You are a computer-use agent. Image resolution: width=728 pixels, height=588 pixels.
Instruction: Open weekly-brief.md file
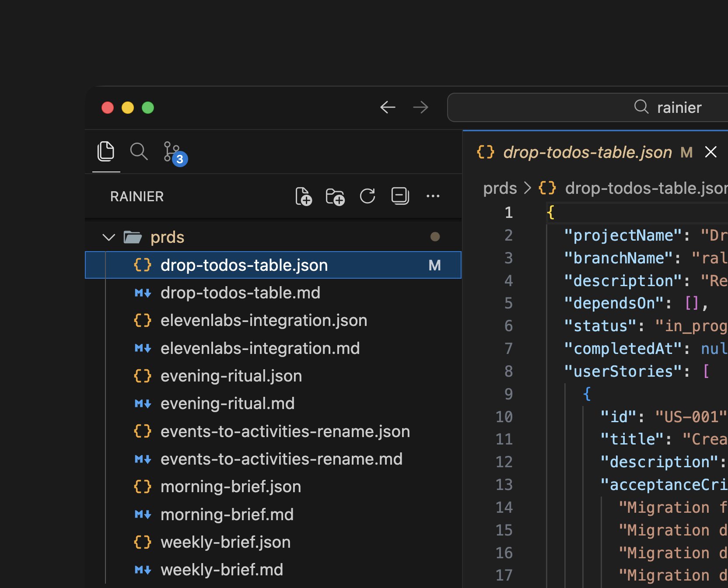tap(221, 570)
